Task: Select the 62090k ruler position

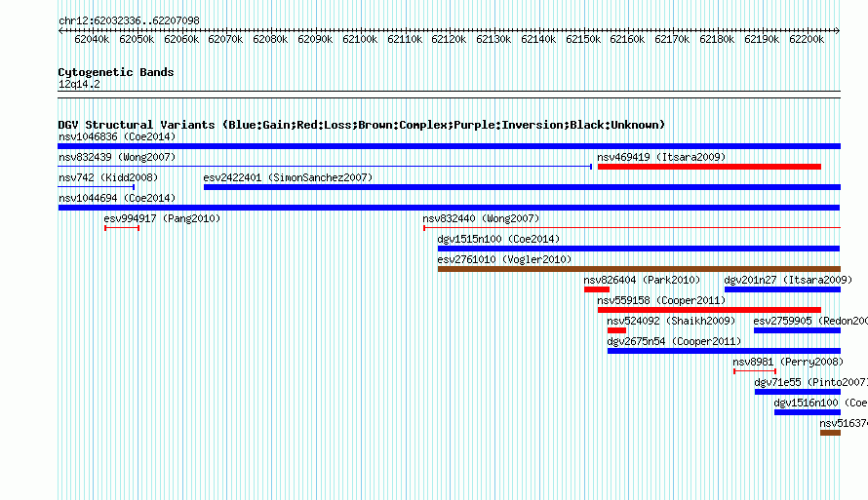Action: (x=315, y=39)
